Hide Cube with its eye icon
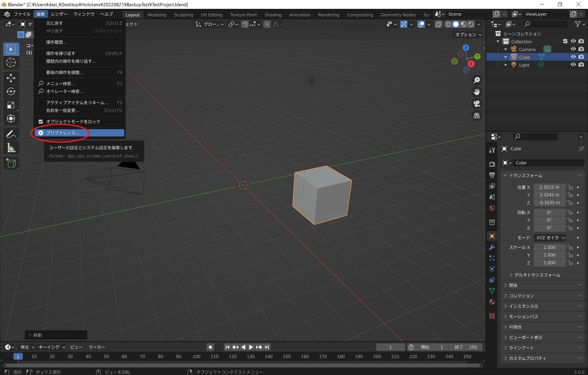Image resolution: width=588 pixels, height=375 pixels. [573, 57]
